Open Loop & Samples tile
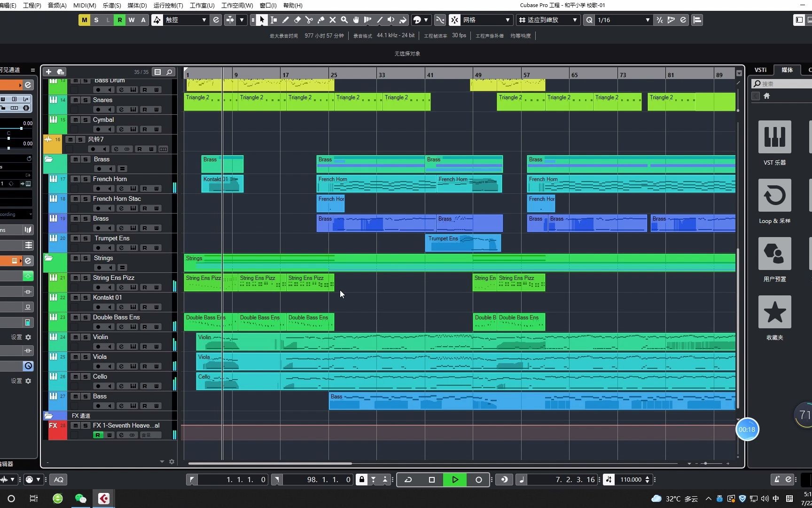Screen dimensions: 812x508 [x=774, y=195]
